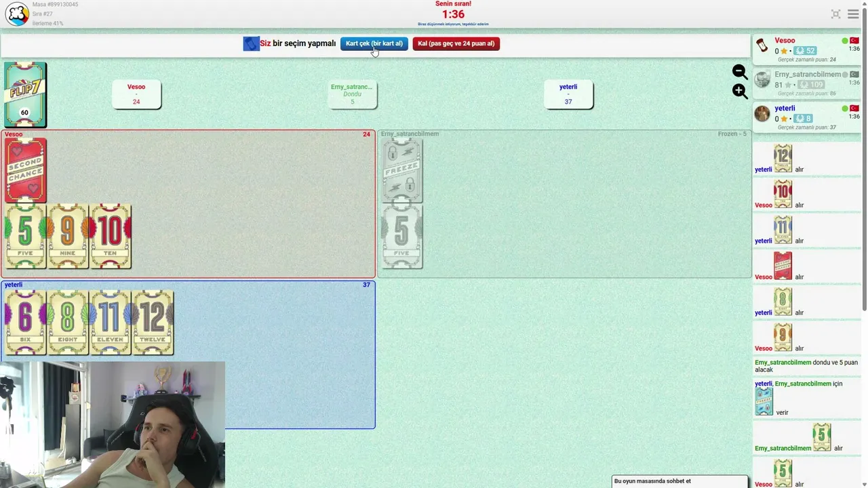Click yeterli's laurel badge showing 8
This screenshot has width=868, height=488.
pyautogui.click(x=803, y=119)
